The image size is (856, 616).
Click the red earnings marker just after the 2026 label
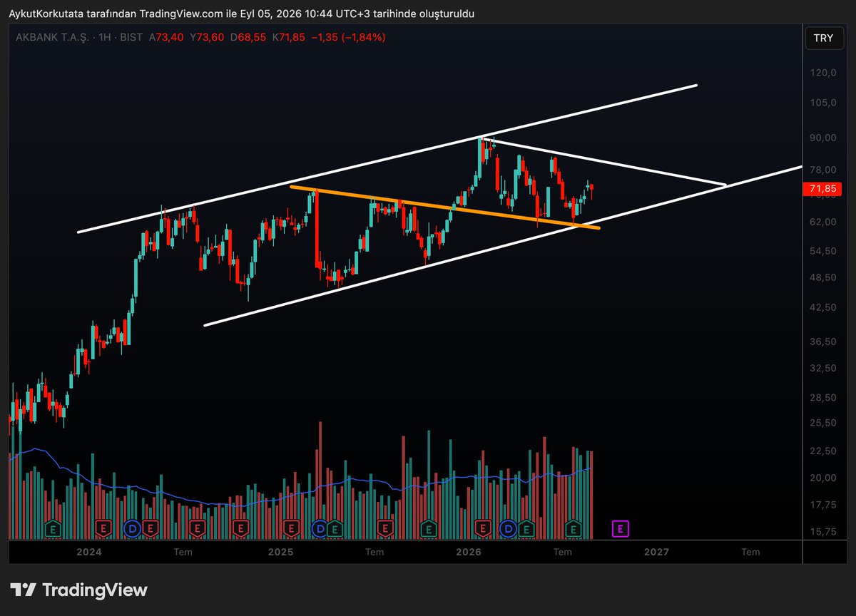tap(483, 528)
